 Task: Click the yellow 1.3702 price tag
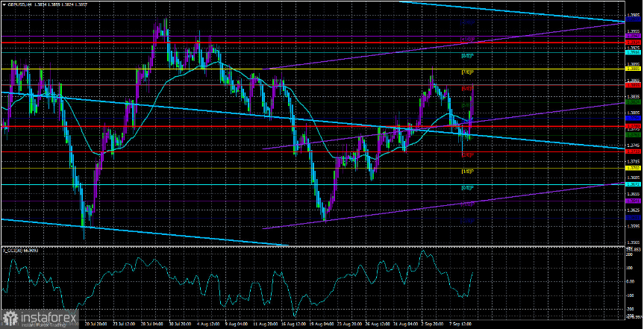(x=633, y=169)
